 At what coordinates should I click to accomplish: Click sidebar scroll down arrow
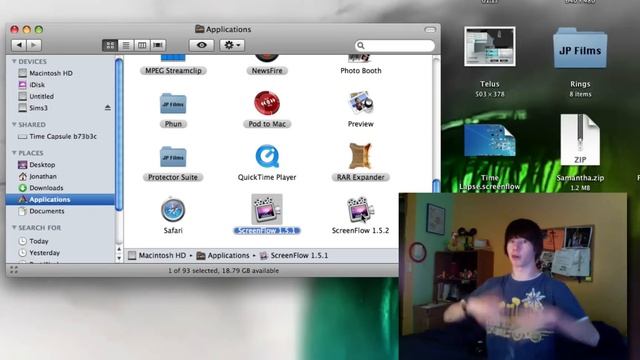[x=119, y=258]
